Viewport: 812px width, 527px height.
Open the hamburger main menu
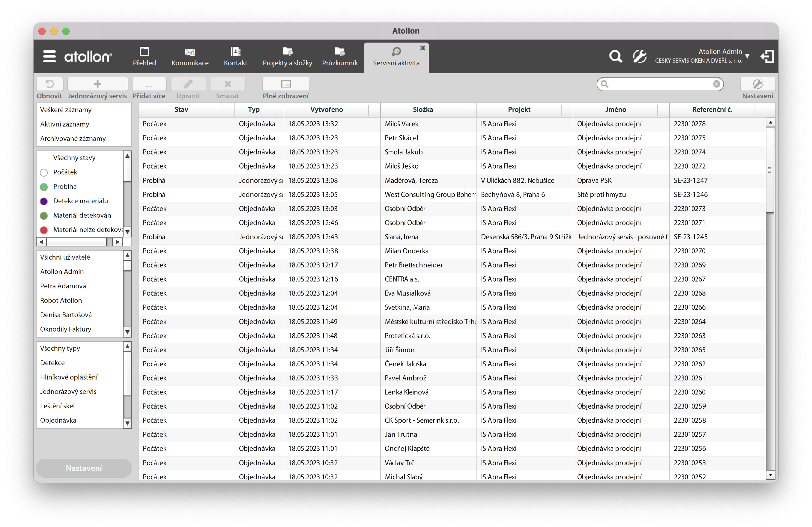[49, 56]
